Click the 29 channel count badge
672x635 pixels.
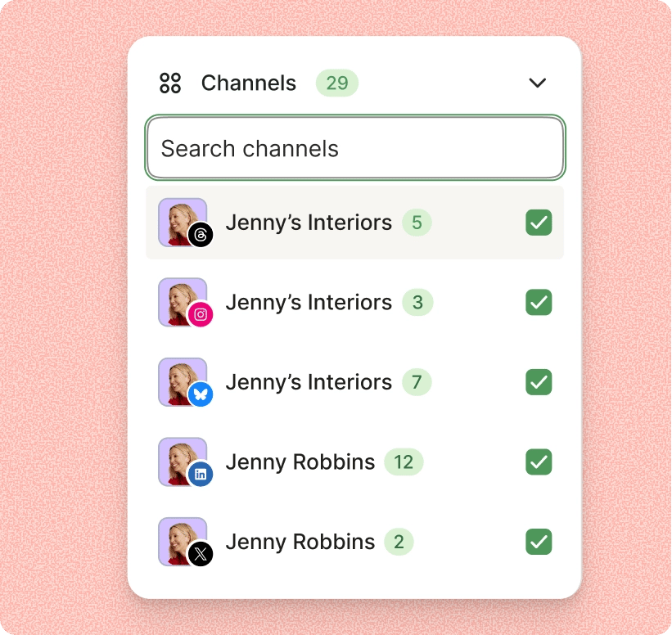[336, 83]
